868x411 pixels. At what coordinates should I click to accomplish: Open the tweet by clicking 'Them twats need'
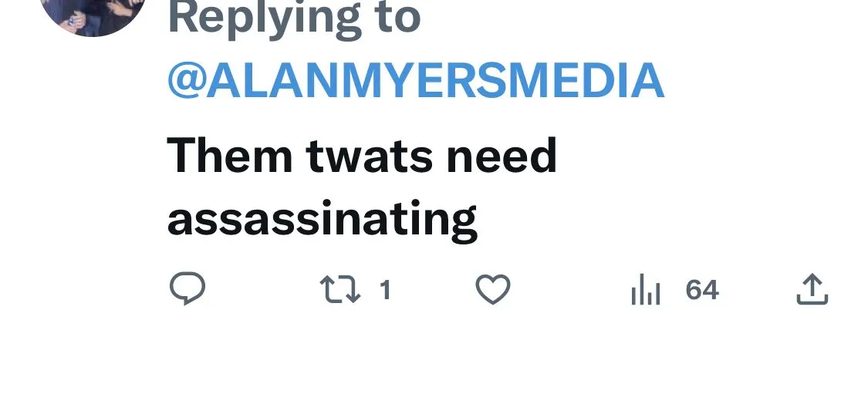362,156
